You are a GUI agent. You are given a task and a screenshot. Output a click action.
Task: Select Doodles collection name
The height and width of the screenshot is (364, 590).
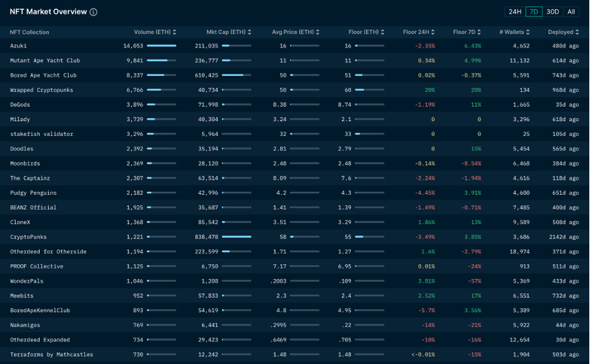click(21, 149)
